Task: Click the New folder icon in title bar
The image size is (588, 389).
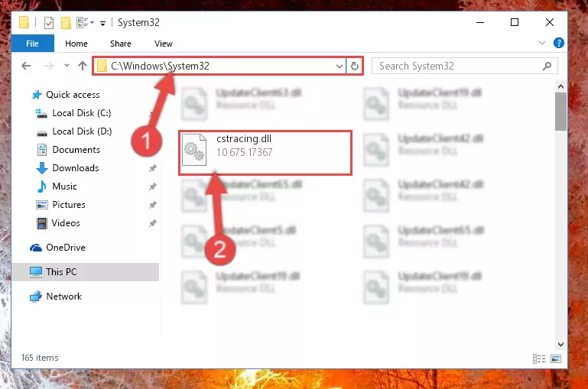Action: point(66,23)
